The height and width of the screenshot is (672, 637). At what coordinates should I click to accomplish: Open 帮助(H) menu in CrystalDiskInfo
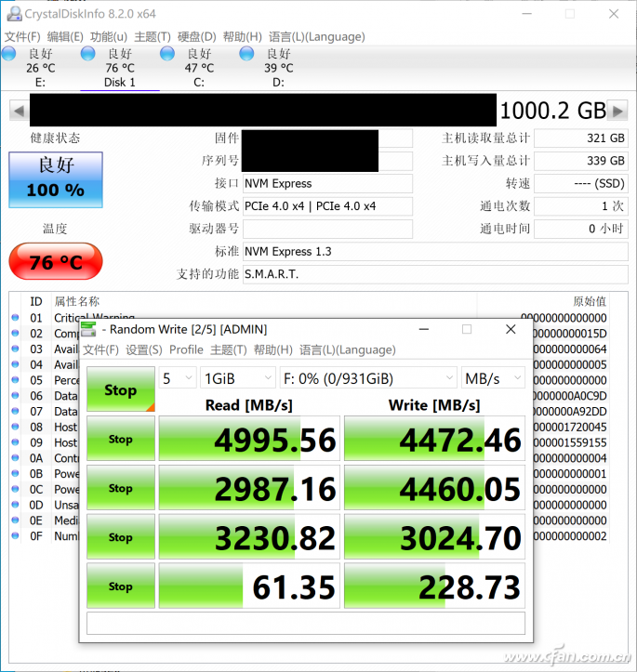pos(242,37)
